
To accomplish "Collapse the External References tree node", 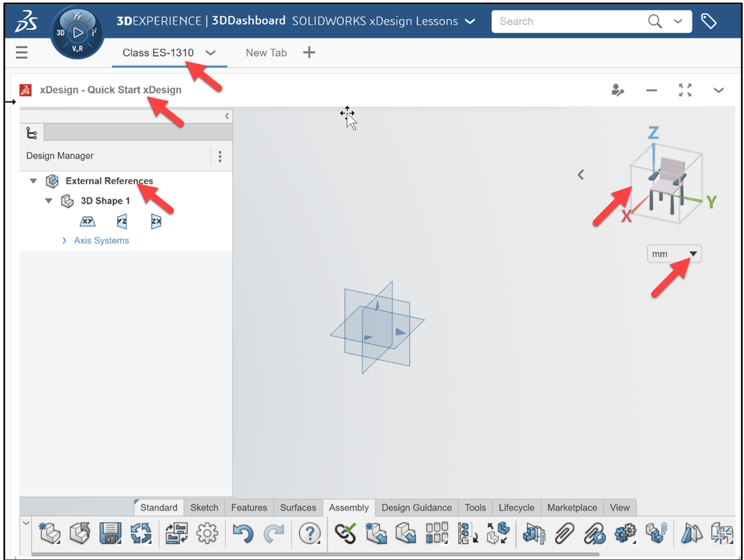I will [x=33, y=181].
